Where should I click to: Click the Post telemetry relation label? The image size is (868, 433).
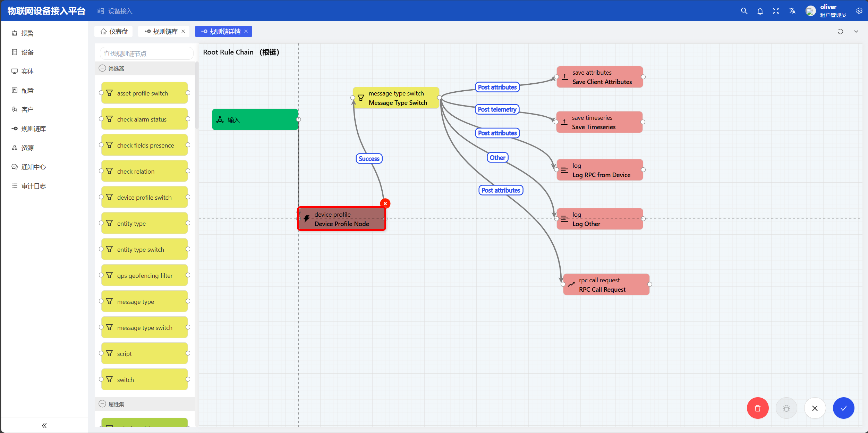pos(496,110)
